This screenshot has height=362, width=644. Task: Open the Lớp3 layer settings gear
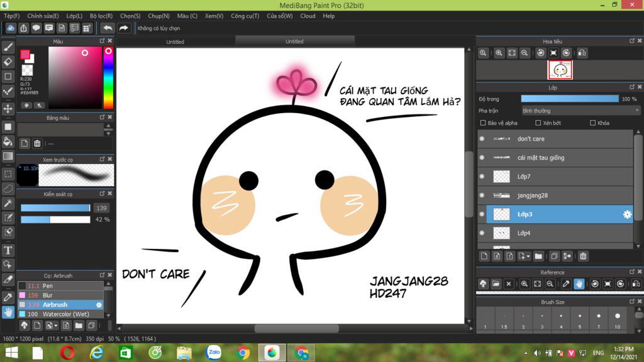627,214
